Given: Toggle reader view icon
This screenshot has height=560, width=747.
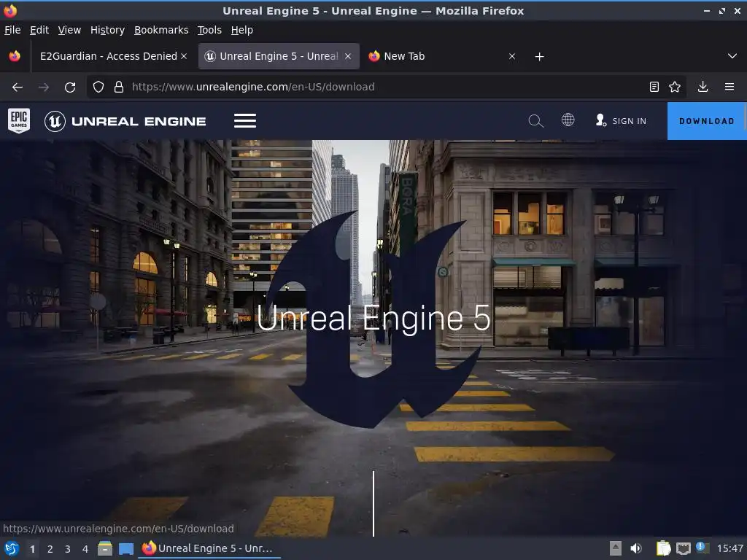Looking at the screenshot, I should (x=654, y=87).
